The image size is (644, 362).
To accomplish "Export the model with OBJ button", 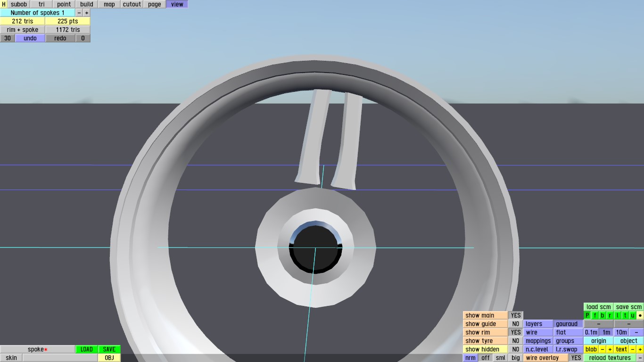I will (109, 358).
